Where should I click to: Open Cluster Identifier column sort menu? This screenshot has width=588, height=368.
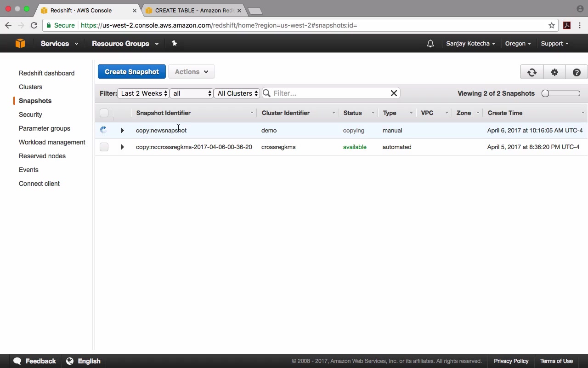(334, 113)
